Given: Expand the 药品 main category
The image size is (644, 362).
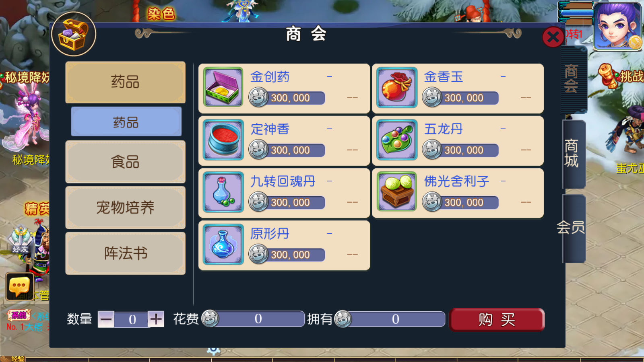Looking at the screenshot, I should pos(126,82).
